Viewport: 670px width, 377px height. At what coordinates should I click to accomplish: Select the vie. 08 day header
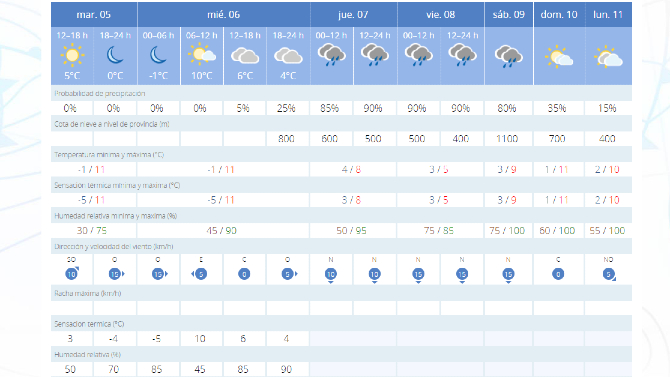[441, 15]
